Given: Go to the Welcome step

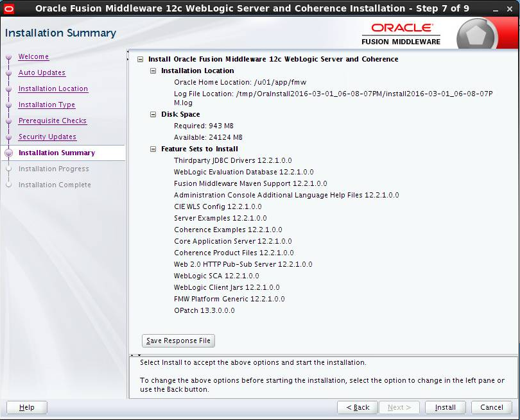Looking at the screenshot, I should tap(33, 56).
